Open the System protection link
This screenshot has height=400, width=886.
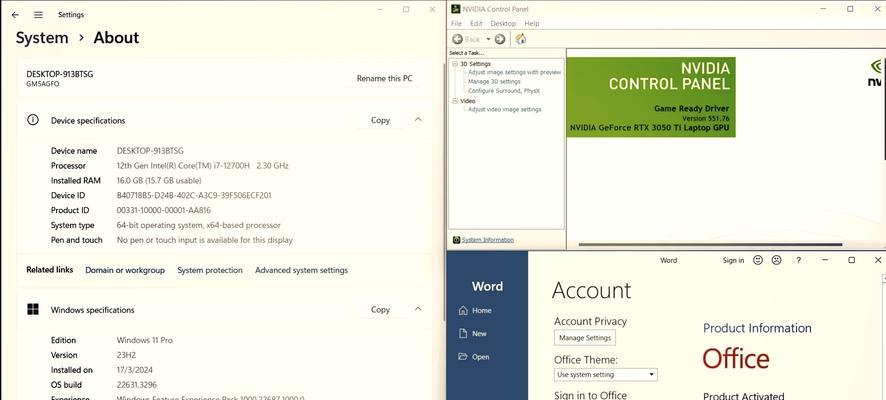click(210, 270)
